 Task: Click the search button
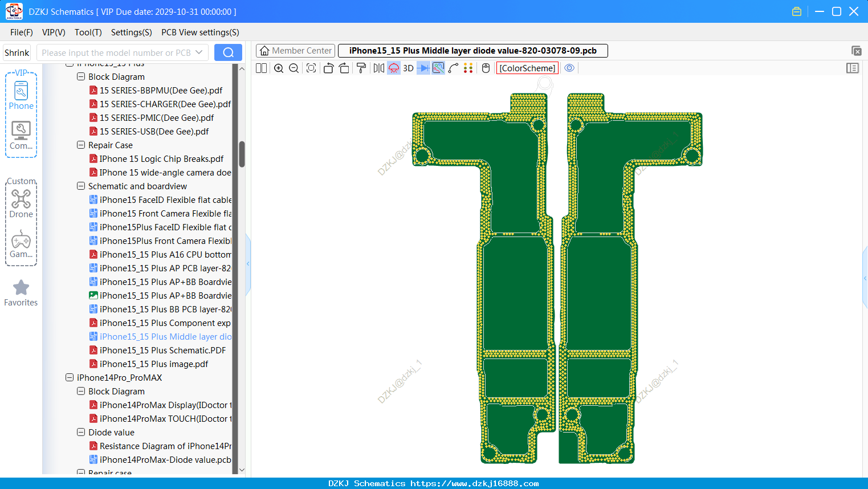click(x=228, y=52)
